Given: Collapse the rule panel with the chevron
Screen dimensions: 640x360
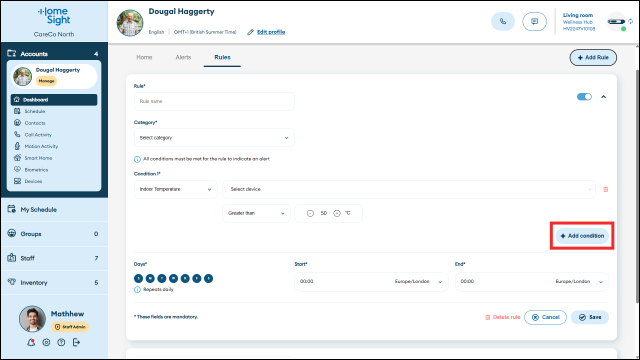Looking at the screenshot, I should pos(603,97).
